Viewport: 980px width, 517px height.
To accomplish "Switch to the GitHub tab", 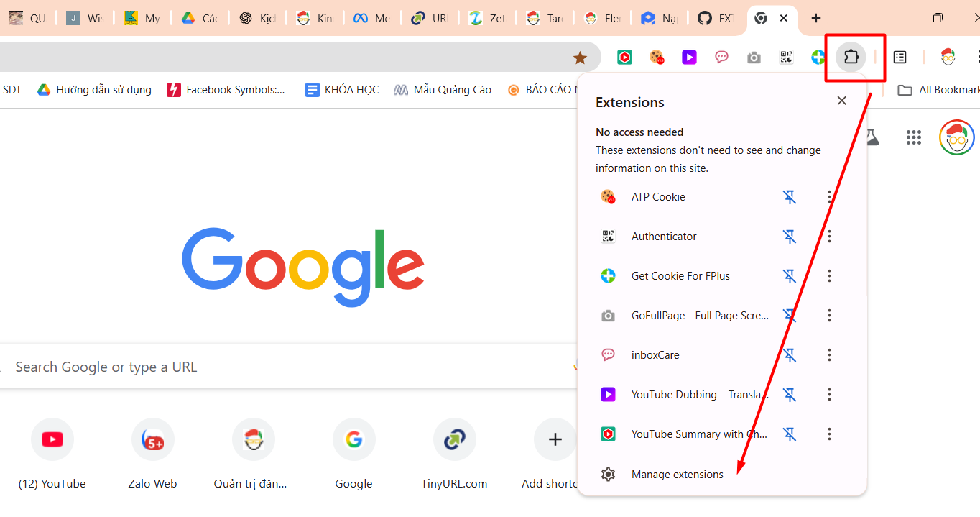I will (x=716, y=18).
